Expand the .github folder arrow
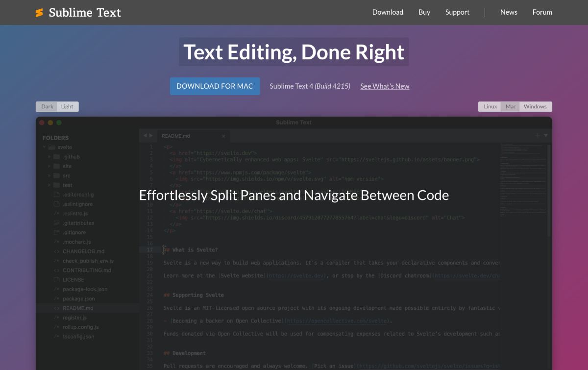Screen dimensions: 588x370 (49, 157)
